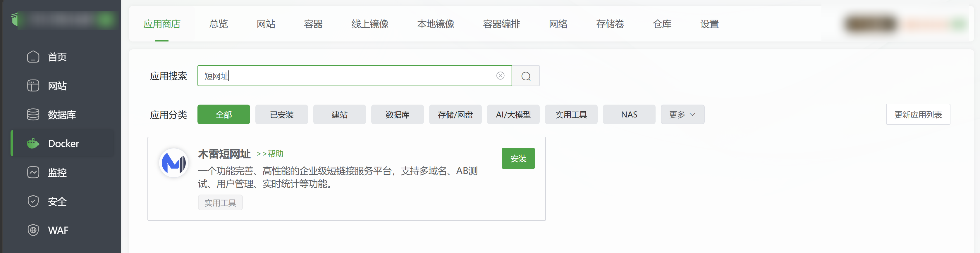Switch to the 仓库 tab
Viewport: 980px width, 253px height.
tap(662, 24)
